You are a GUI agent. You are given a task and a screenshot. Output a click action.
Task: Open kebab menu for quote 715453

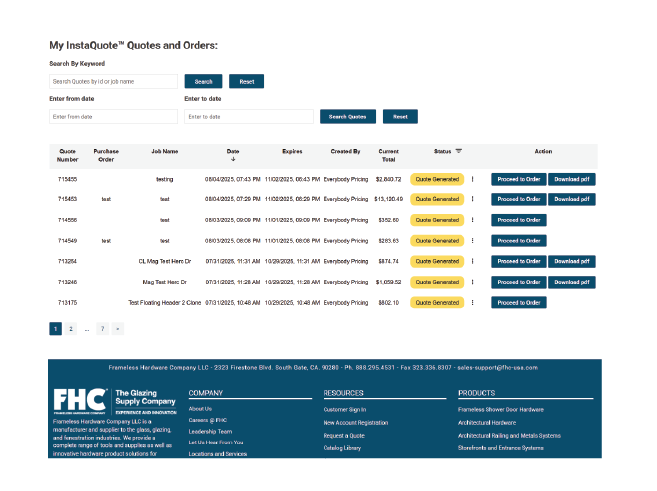(472, 199)
